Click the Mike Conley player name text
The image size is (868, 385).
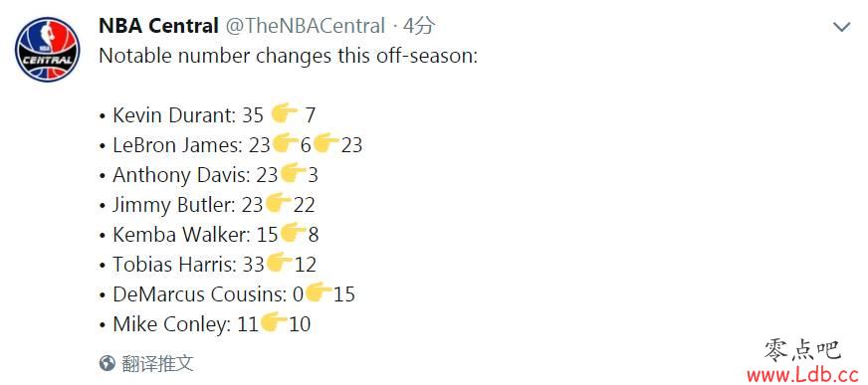point(171,324)
